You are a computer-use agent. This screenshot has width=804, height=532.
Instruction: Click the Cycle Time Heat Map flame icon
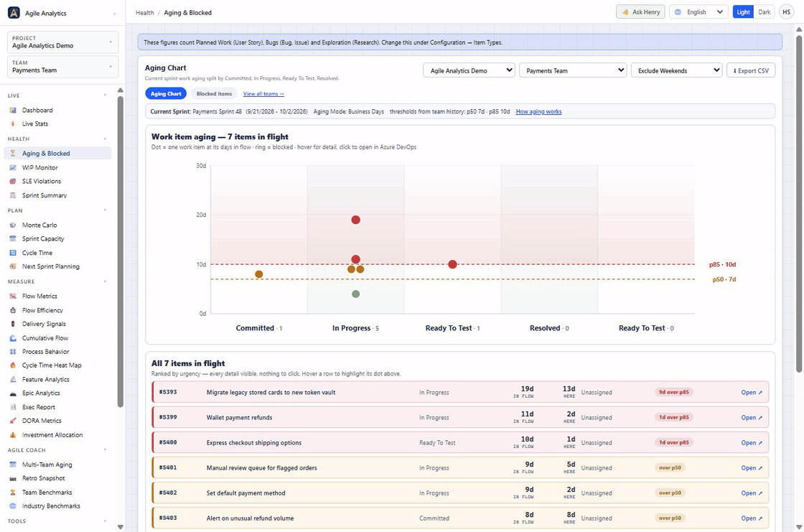click(x=13, y=365)
